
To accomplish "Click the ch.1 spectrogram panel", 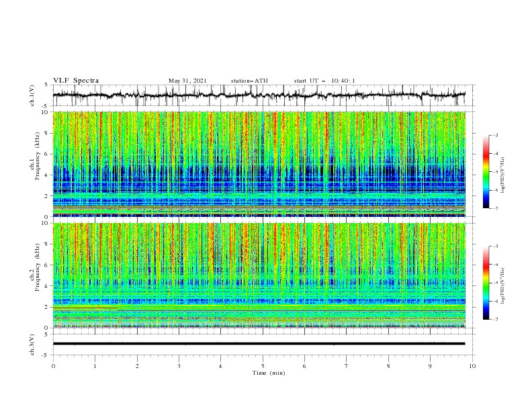I will (x=259, y=164).
